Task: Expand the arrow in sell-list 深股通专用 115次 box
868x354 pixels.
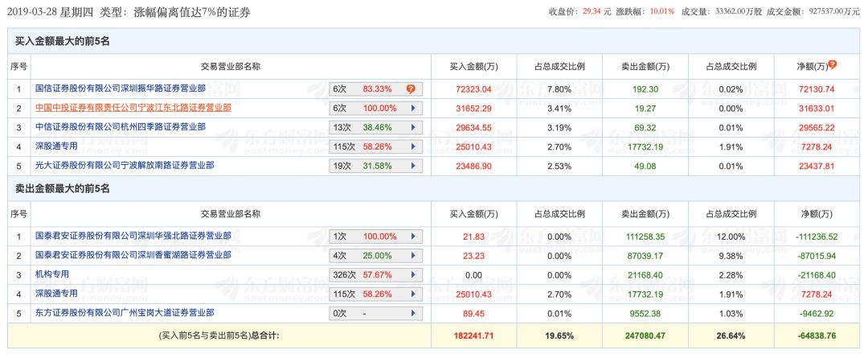Action: pos(413,294)
